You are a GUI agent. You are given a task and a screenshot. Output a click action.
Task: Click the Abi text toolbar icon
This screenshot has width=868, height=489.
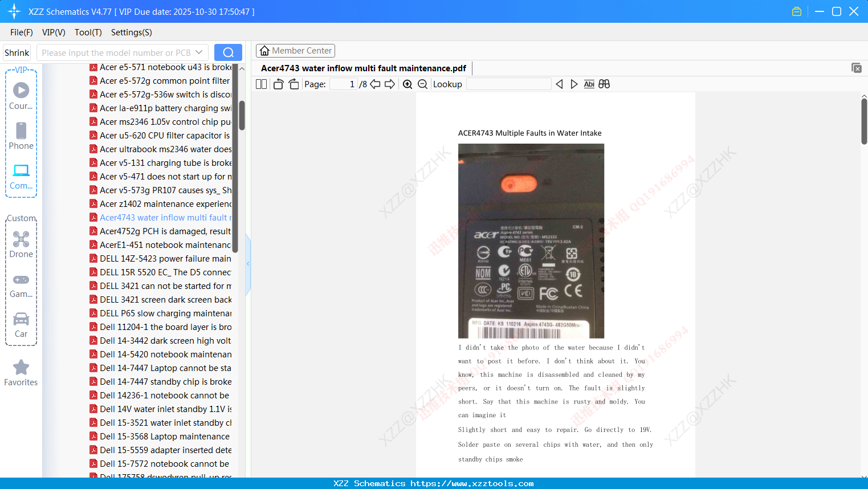[589, 84]
